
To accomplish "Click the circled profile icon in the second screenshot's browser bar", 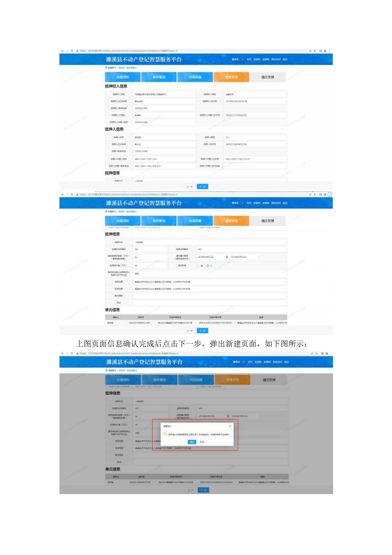I will pyautogui.click(x=330, y=195).
